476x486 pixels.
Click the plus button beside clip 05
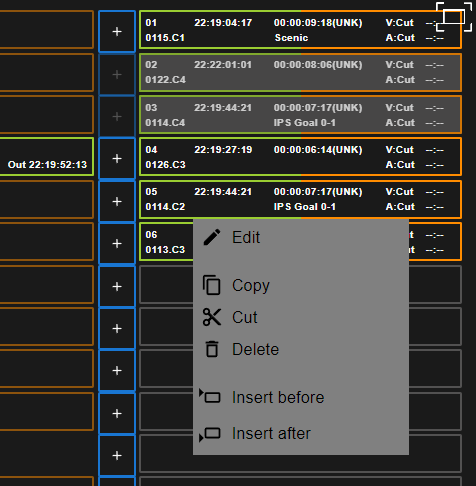pos(117,201)
